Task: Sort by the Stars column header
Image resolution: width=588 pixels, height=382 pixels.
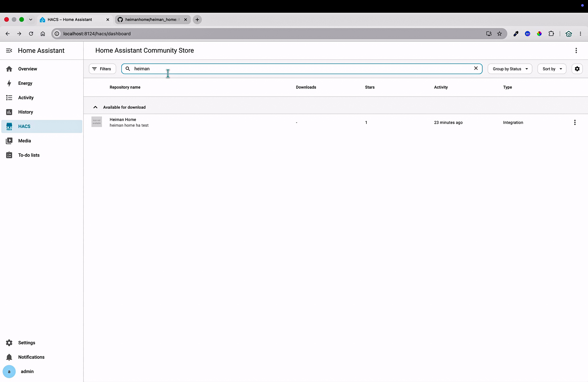Action: pos(369,87)
